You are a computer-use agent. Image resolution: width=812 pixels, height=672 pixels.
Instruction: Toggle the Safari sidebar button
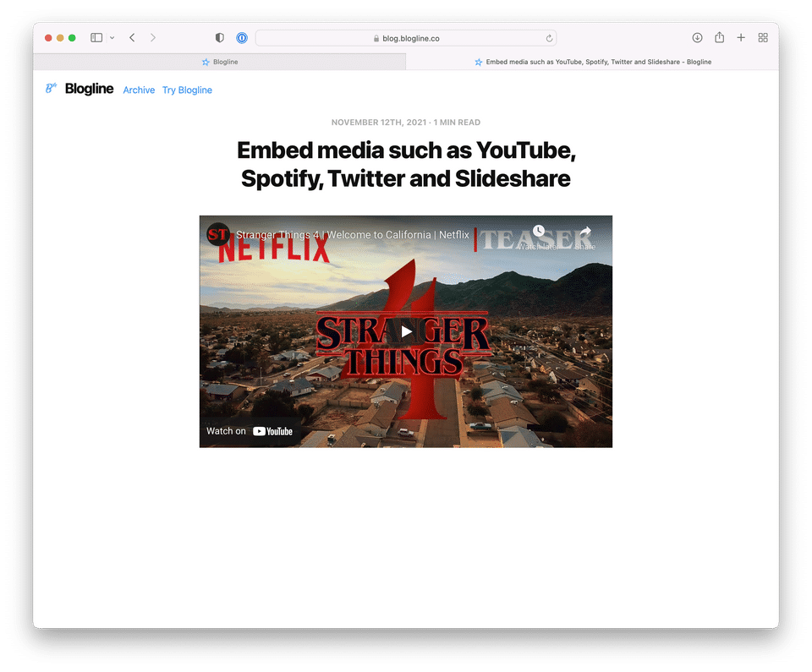click(96, 38)
